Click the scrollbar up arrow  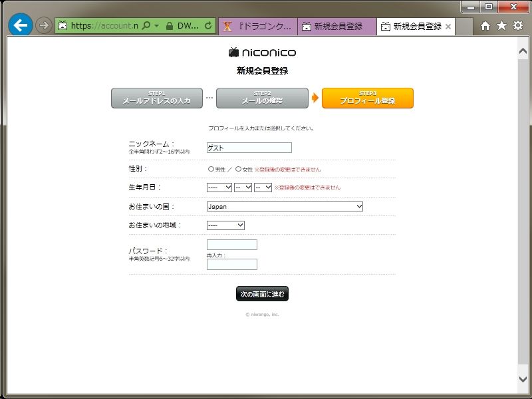click(x=523, y=51)
